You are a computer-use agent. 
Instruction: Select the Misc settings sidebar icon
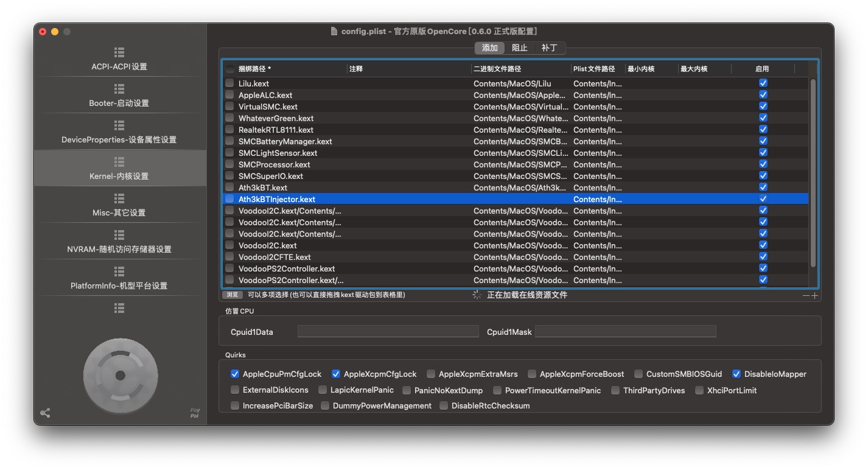119,198
